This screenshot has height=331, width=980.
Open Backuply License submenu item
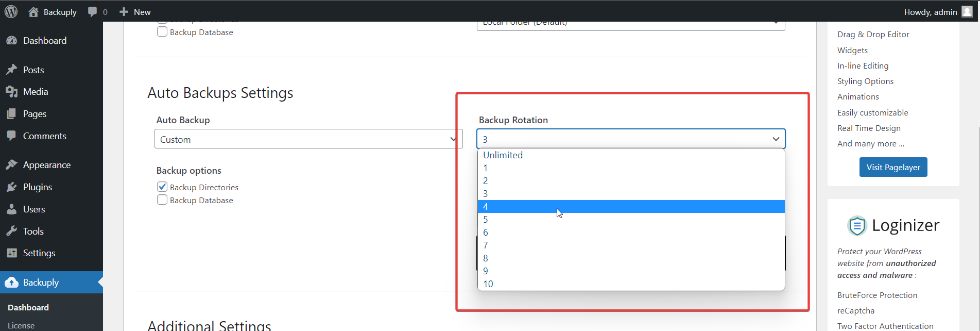21,325
